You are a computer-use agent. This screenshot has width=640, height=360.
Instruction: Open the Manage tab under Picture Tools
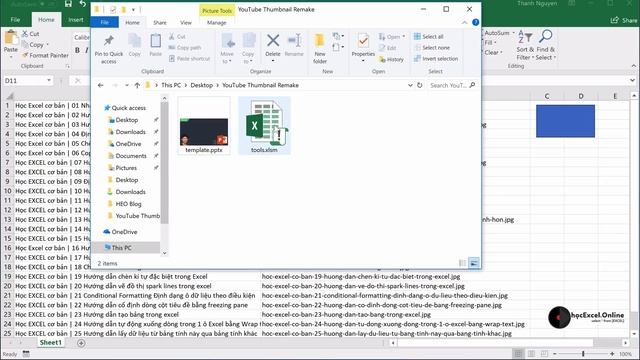pyautogui.click(x=216, y=22)
